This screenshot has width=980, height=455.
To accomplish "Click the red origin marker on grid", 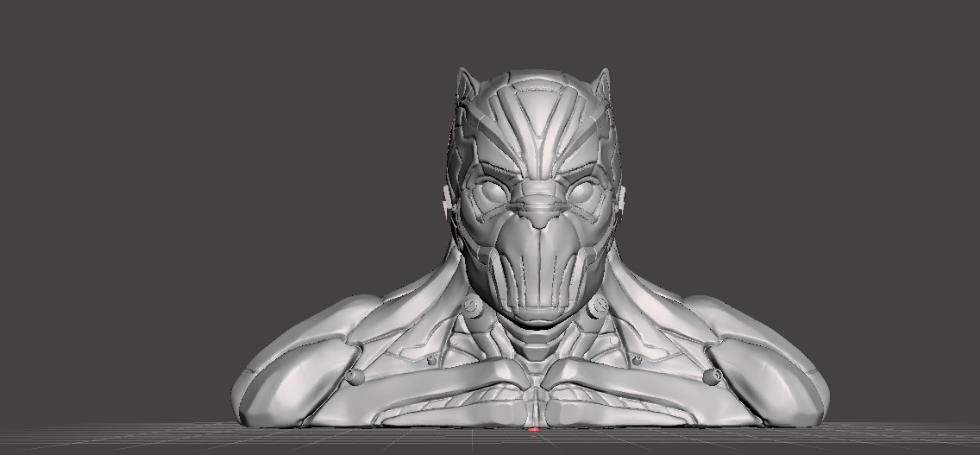I will coord(532,429).
